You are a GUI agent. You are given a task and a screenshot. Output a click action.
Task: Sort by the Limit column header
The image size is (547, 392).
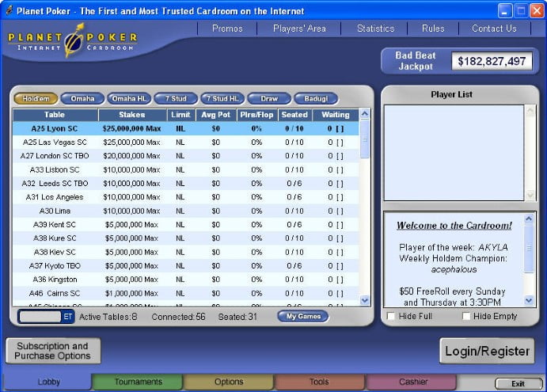[x=180, y=115]
